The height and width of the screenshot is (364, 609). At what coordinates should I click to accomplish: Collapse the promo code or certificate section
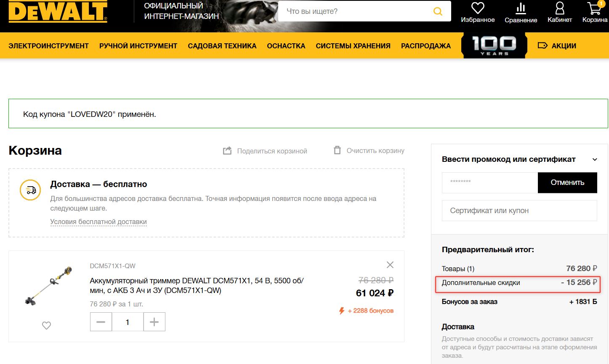595,159
